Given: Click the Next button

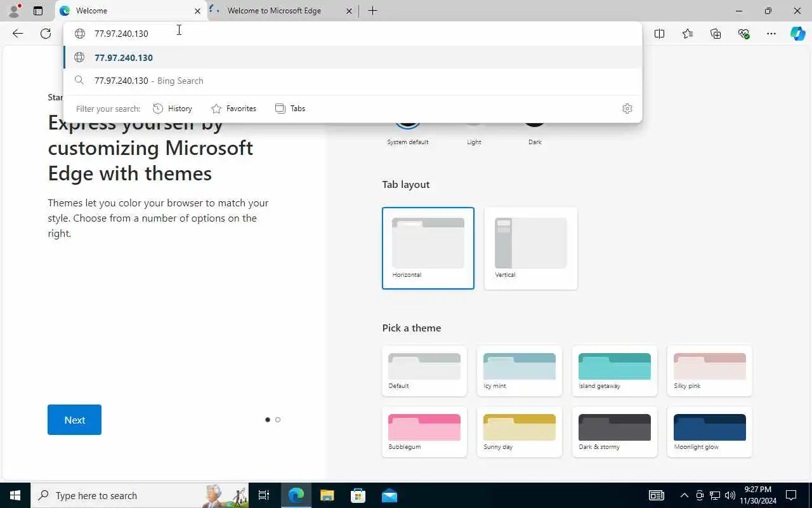Looking at the screenshot, I should 74,420.
